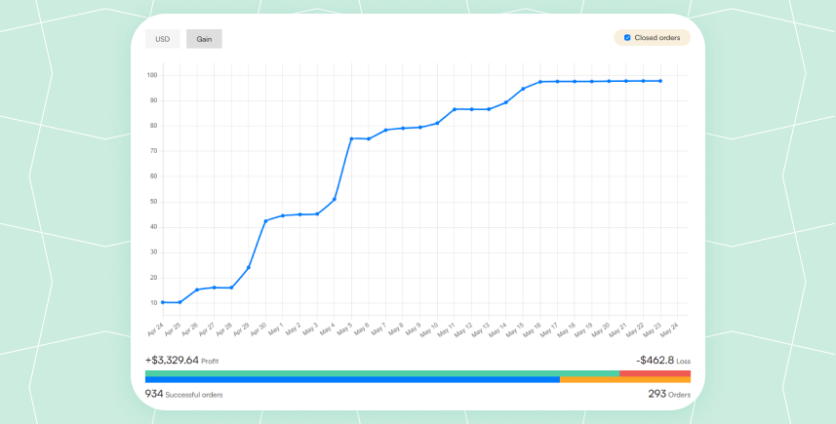Toggle the Closed orders checkbox
Screen dimensions: 836x424
627,38
